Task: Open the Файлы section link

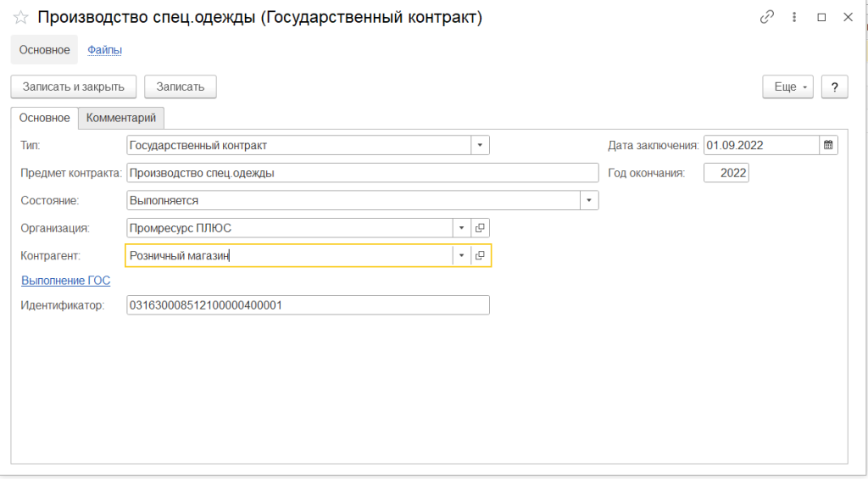Action: tap(105, 50)
